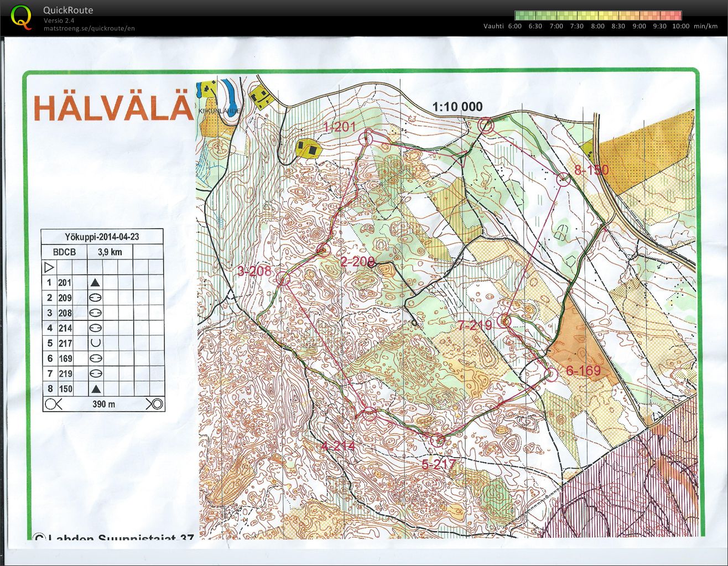The height and width of the screenshot is (566, 728).
Task: Click the Yökuppi-2014-04-23 course header
Action: pos(102,236)
